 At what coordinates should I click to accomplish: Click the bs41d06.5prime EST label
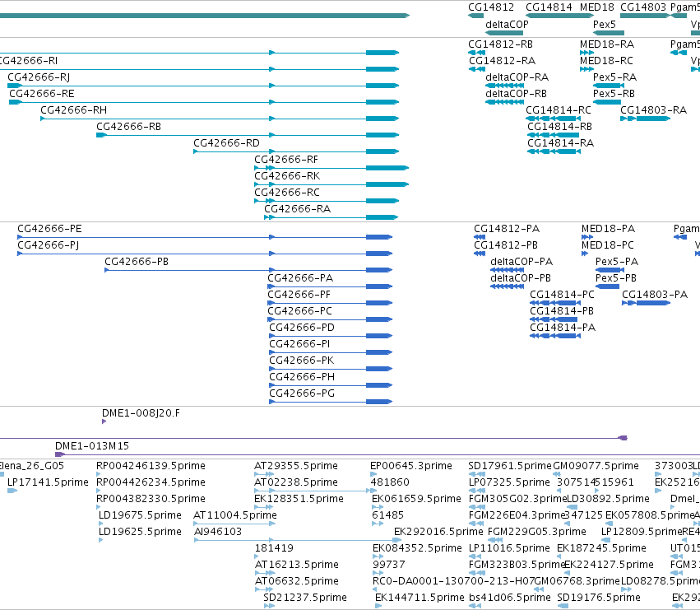(510, 598)
